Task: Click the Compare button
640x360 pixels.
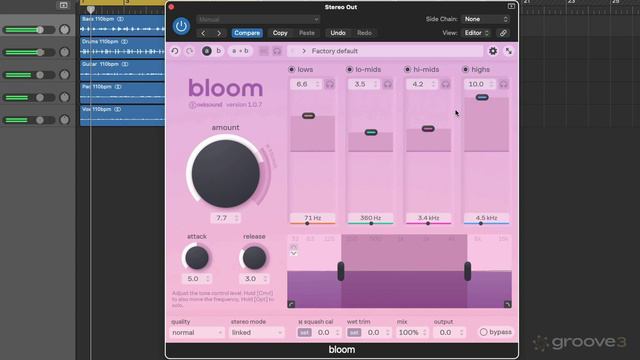Action: (247, 33)
